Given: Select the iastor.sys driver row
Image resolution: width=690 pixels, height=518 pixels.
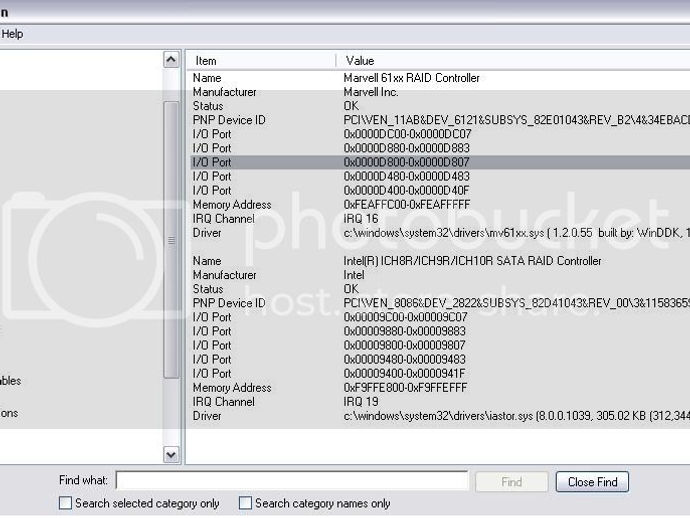Looking at the screenshot, I should pyautogui.click(x=440, y=416).
